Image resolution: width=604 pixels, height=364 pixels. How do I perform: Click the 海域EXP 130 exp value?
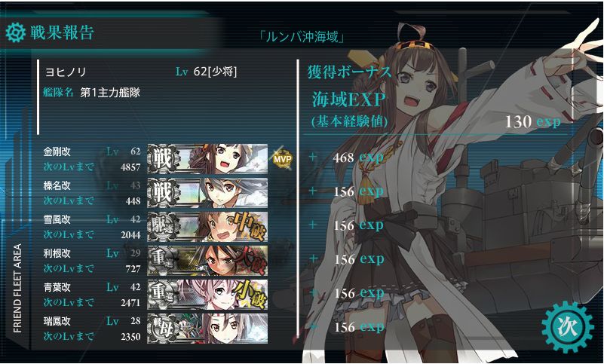pyautogui.click(x=532, y=122)
